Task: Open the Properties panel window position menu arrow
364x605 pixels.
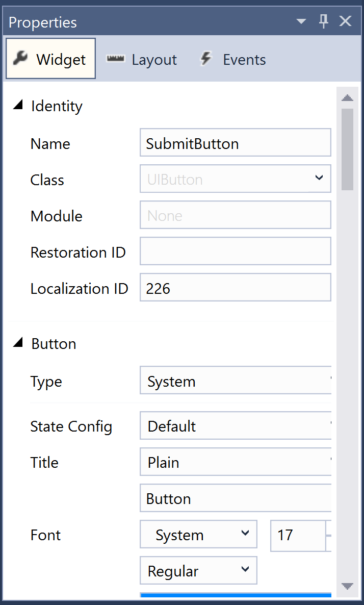Action: point(301,21)
